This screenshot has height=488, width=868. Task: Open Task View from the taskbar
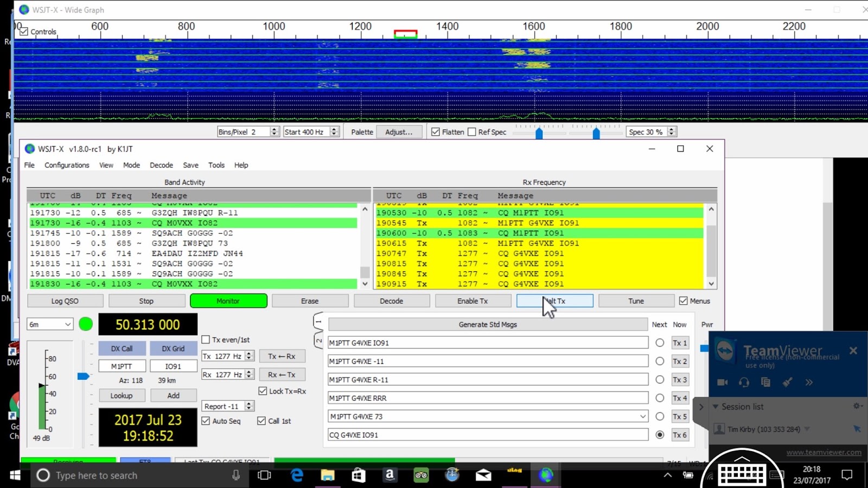coord(264,476)
